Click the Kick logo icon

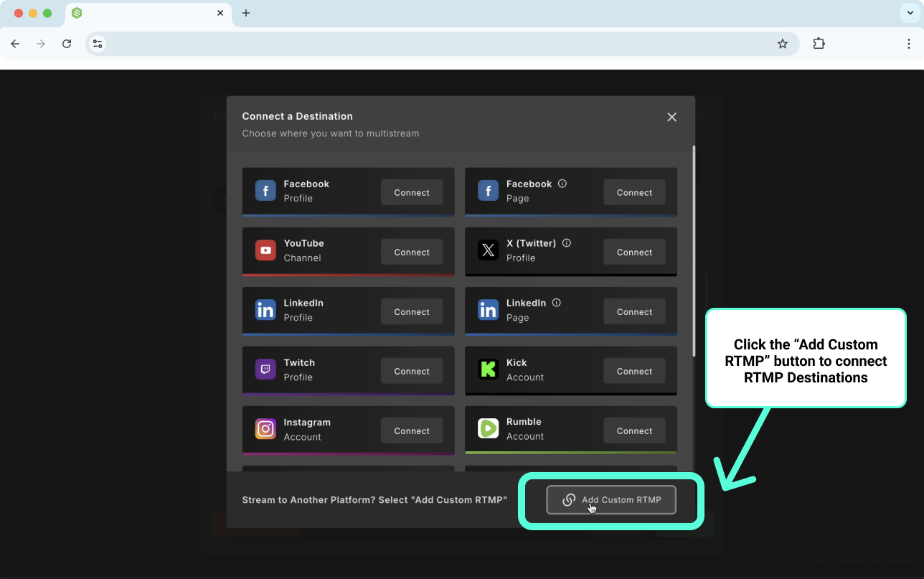tap(489, 369)
